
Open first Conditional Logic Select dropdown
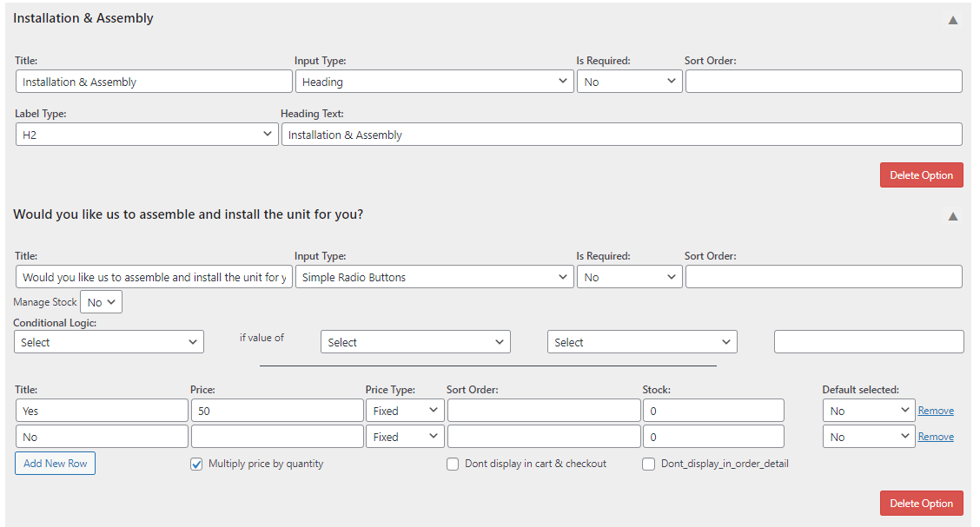(109, 341)
